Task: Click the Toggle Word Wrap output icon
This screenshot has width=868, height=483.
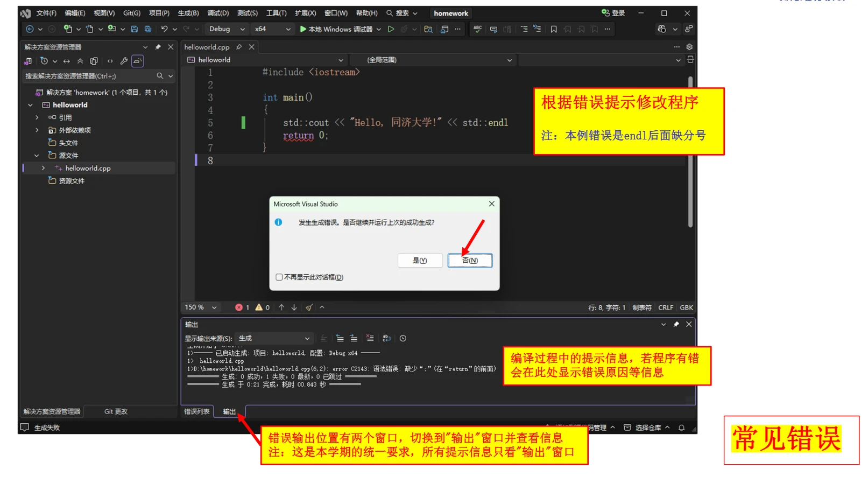Action: pos(386,338)
